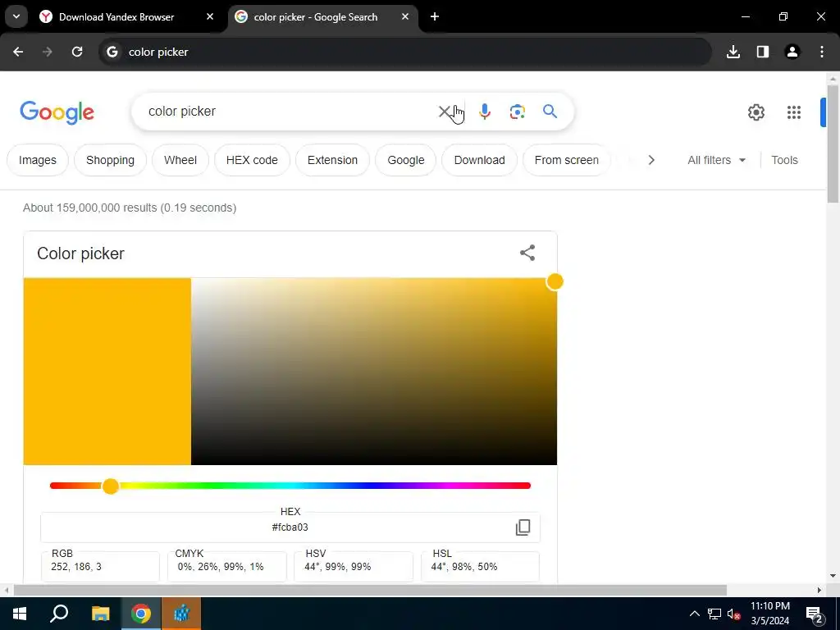The width and height of the screenshot is (840, 630).
Task: Click inside the color gradient field
Action: (x=374, y=372)
